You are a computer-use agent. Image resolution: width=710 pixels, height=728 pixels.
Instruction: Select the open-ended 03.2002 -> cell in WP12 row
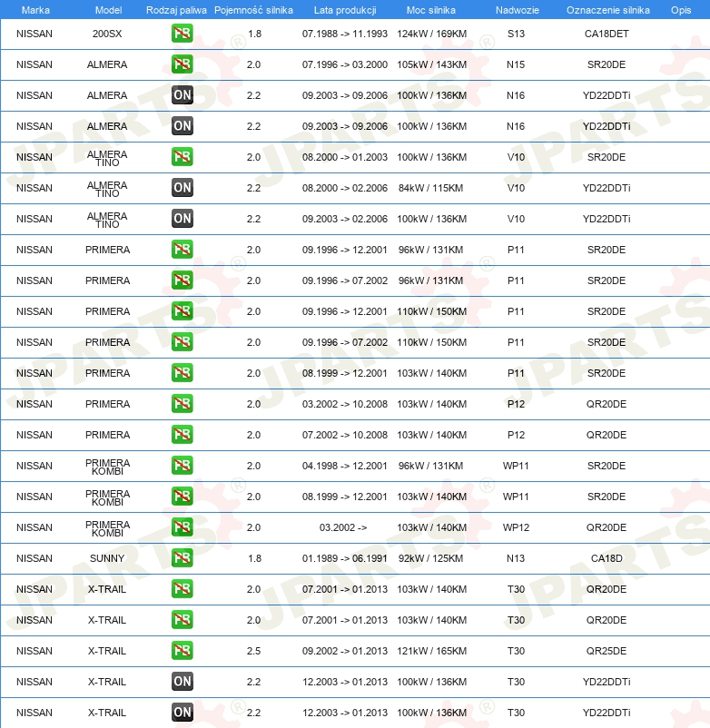click(343, 527)
